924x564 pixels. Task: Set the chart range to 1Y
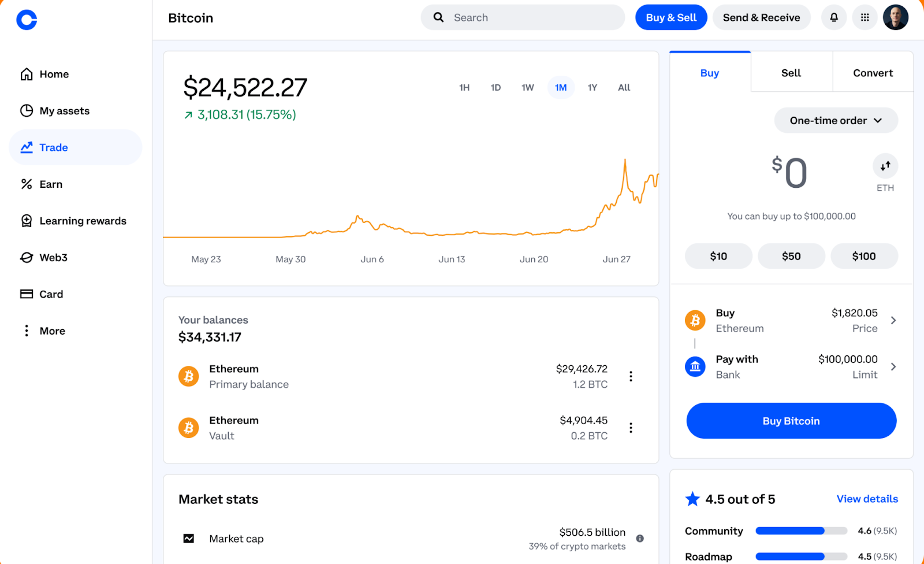click(593, 87)
